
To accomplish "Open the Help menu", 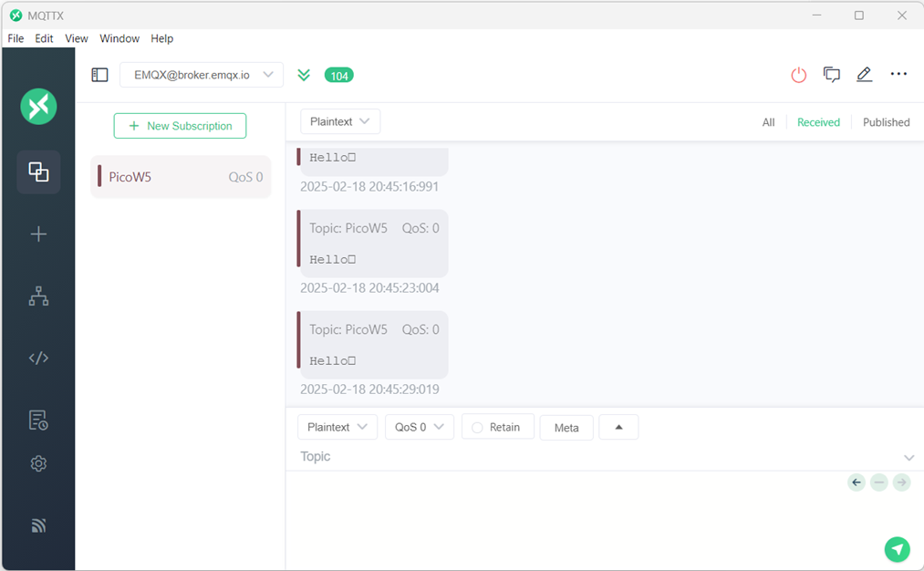I will coord(162,38).
